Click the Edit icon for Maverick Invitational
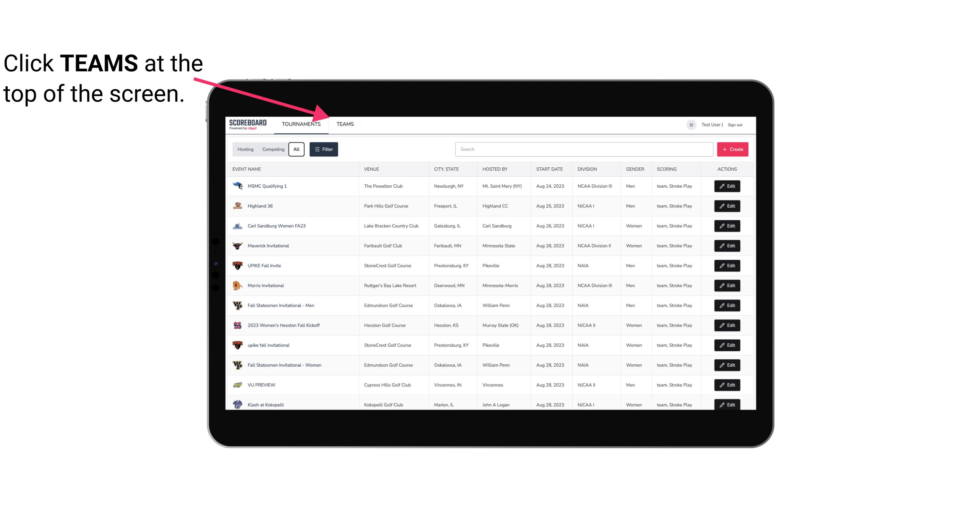980x527 pixels. (727, 245)
